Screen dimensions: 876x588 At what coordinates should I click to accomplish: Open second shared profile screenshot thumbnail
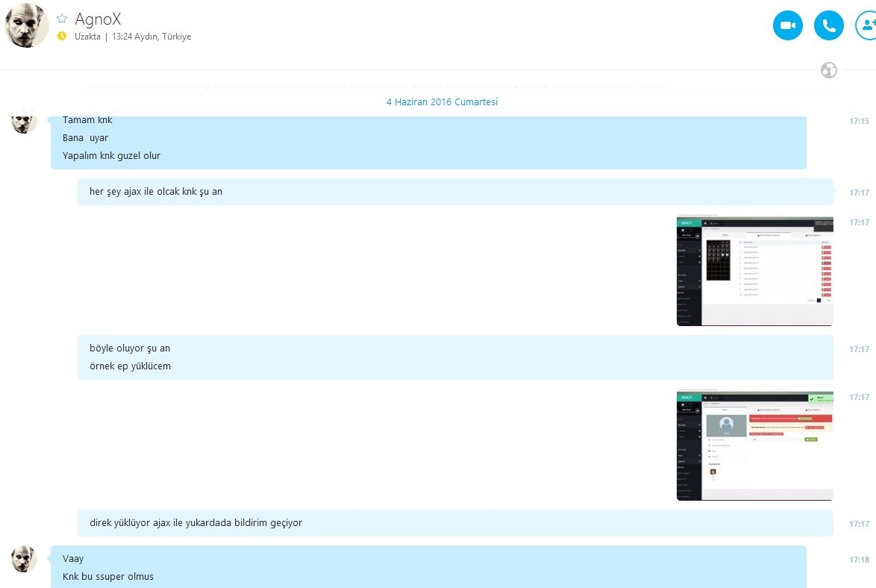(755, 445)
